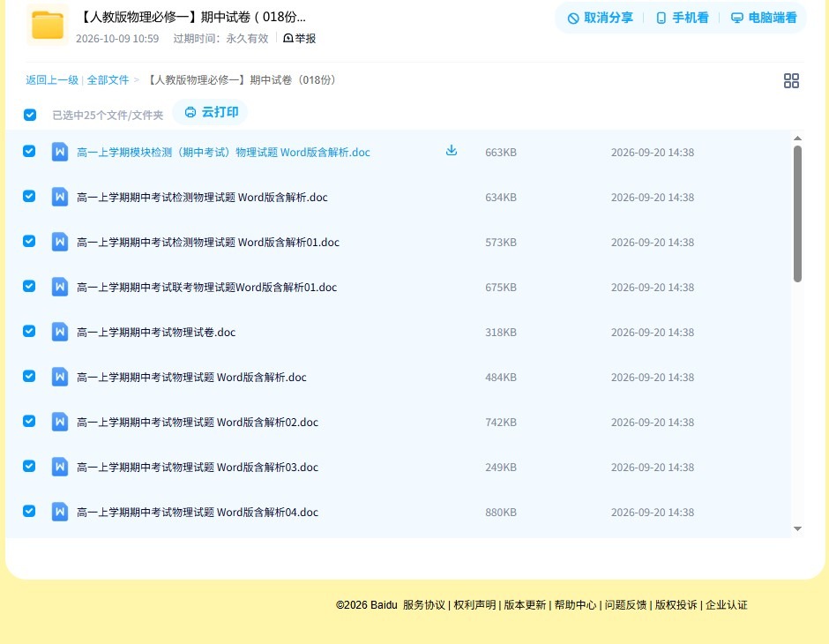The width and height of the screenshot is (829, 644).
Task: Click Word icon of 675KB file row
Action: pyautogui.click(x=60, y=287)
